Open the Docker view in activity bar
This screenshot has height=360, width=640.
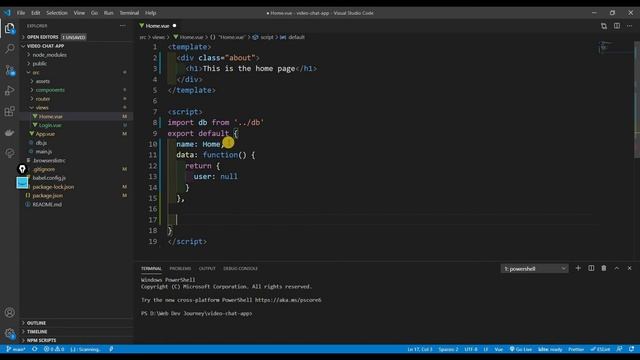click(x=9, y=133)
